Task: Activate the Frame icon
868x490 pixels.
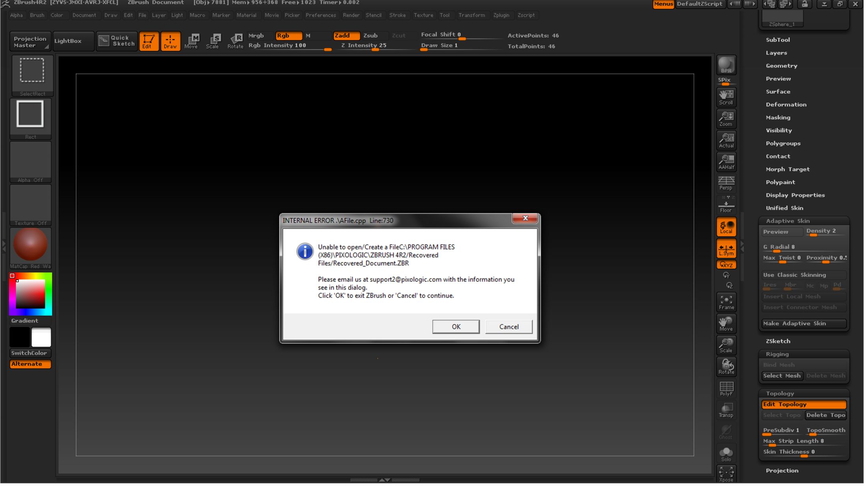Action: coord(726,302)
